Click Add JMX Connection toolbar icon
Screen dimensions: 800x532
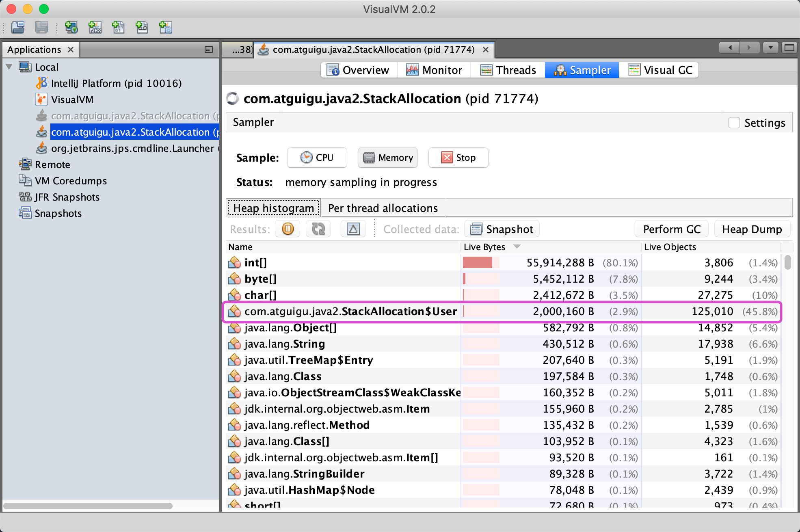coord(95,27)
